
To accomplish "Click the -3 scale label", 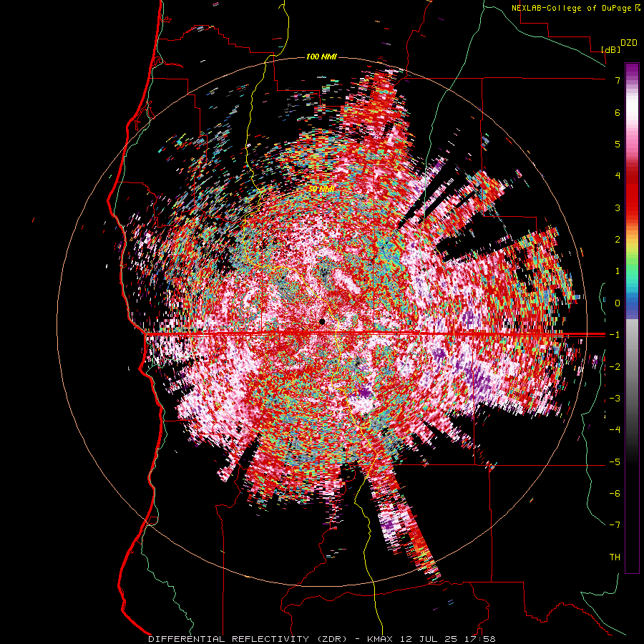I will (615, 399).
